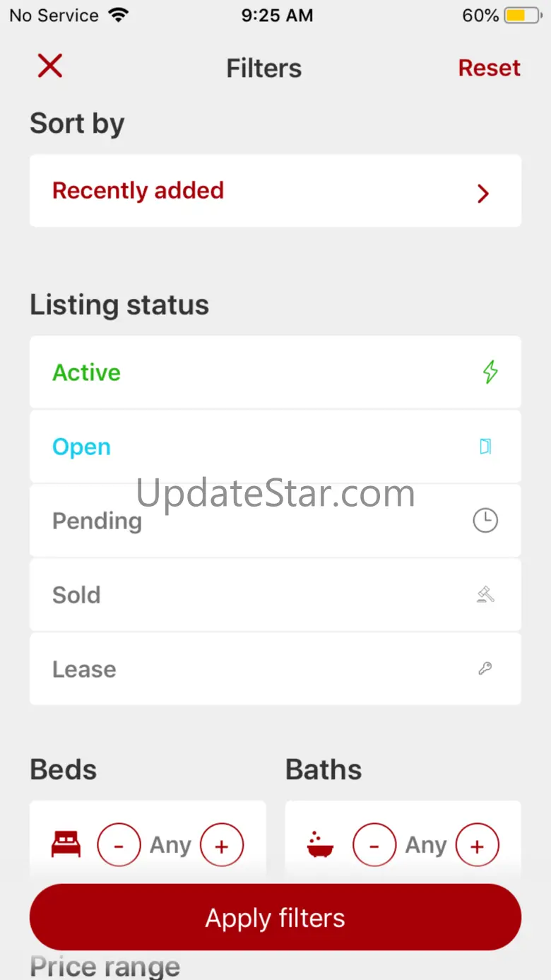Tap the red bed icon
Screen dimensions: 551x980
[66, 844]
